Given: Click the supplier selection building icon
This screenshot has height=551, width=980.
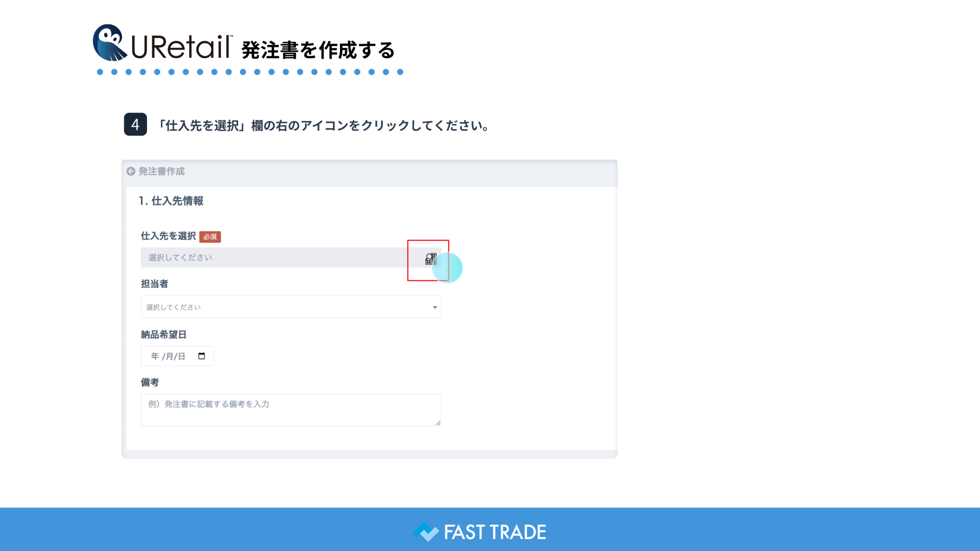Looking at the screenshot, I should [431, 259].
